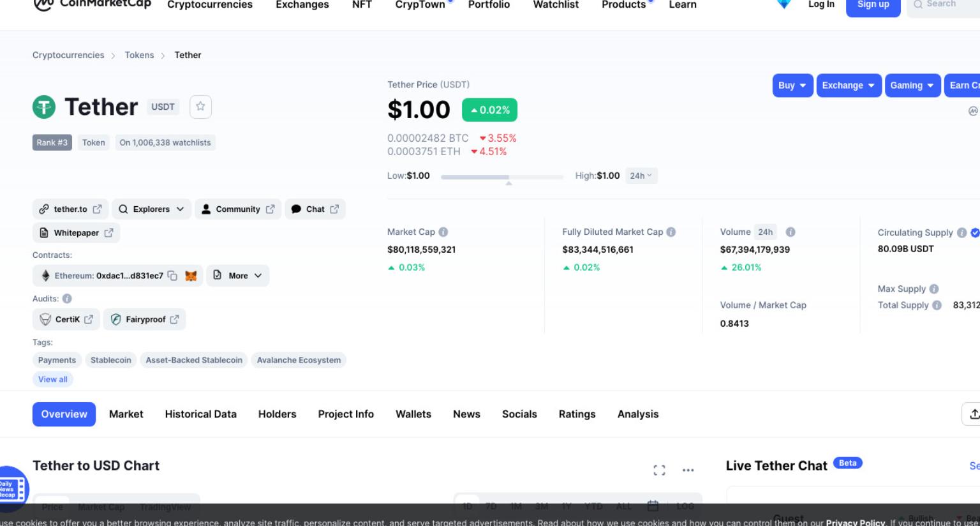Click View all tags
980x526 pixels.
pos(53,379)
